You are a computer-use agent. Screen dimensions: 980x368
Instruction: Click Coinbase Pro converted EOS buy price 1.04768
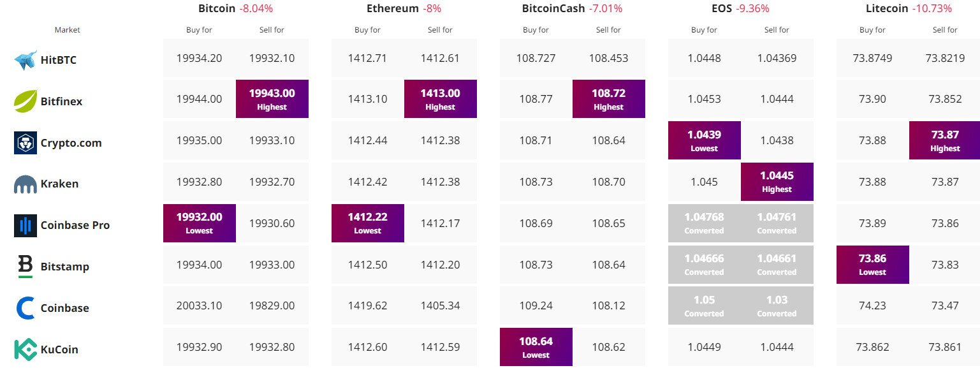tap(705, 223)
